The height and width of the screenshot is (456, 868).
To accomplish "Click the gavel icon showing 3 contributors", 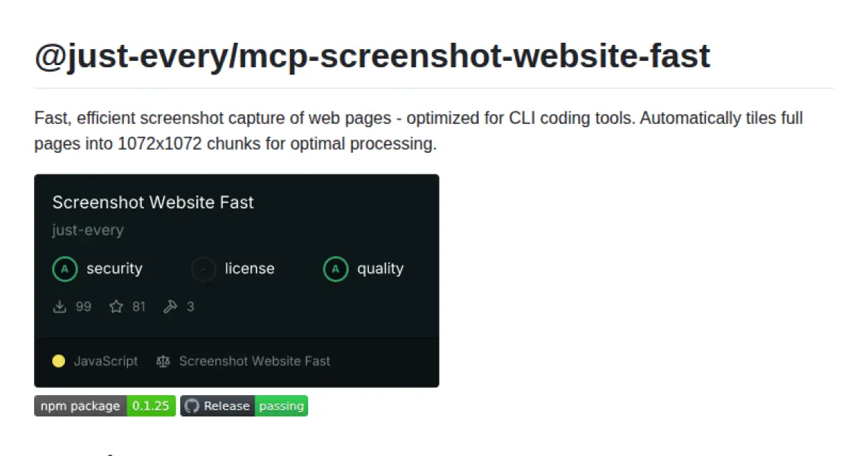I will (x=171, y=306).
